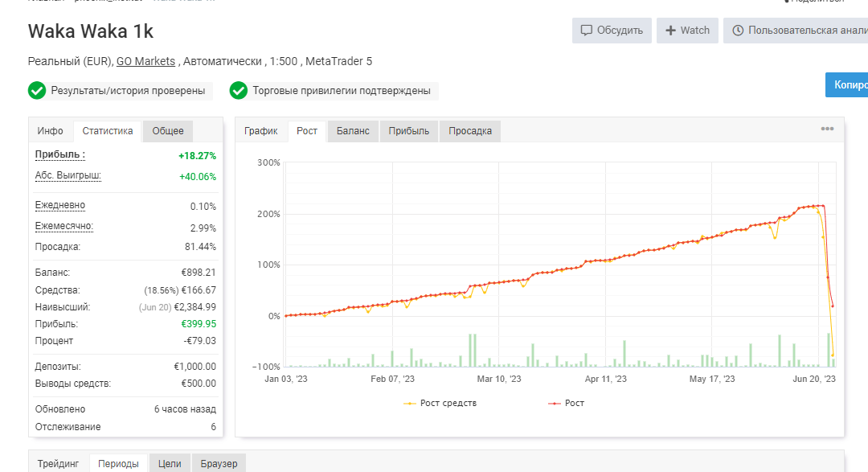This screenshot has height=472, width=868.
Task: Click the green profit value €399.95
Action: [x=199, y=324]
